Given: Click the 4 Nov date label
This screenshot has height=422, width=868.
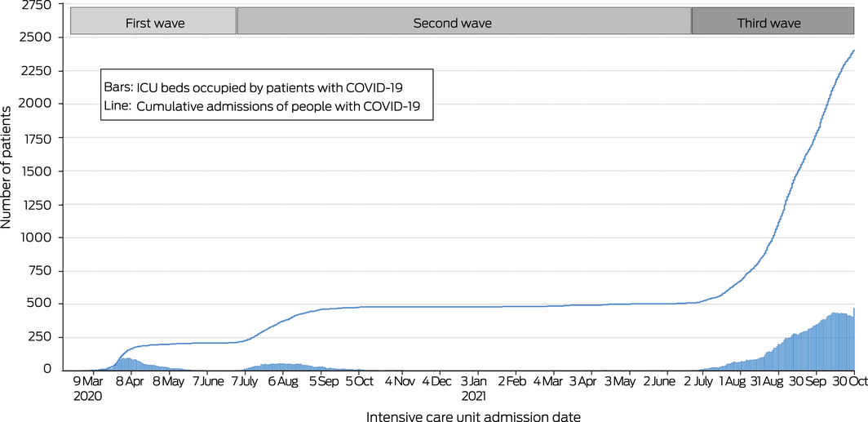Looking at the screenshot, I should click(x=400, y=380).
